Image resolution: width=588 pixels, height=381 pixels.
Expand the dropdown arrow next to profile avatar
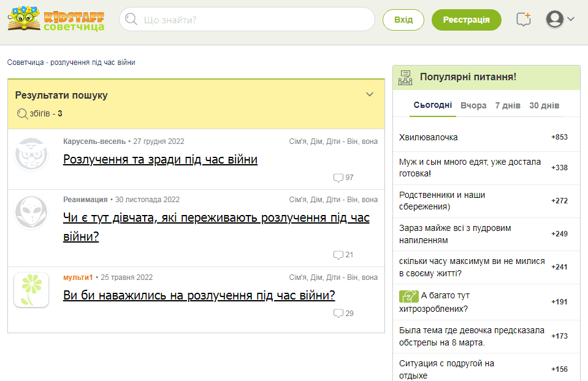(x=571, y=19)
